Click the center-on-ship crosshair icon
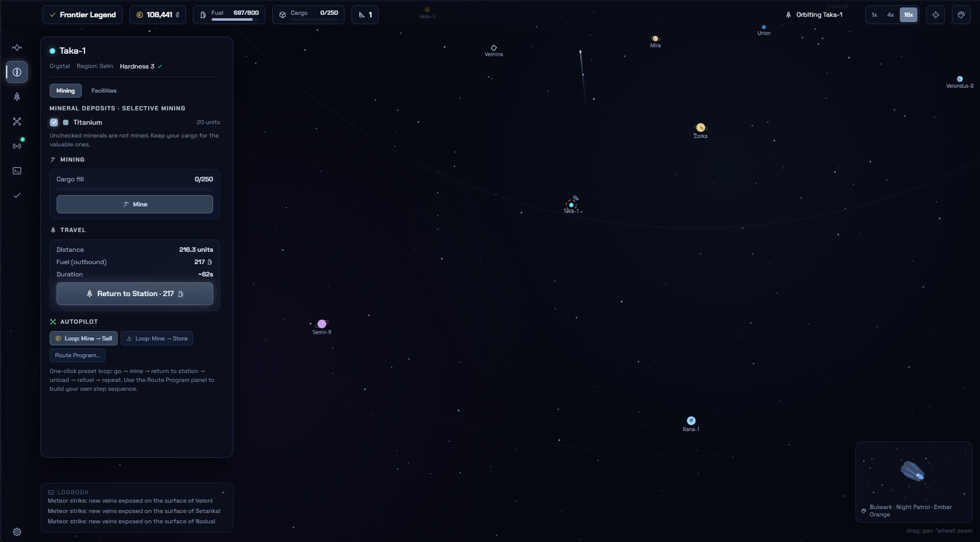 [x=936, y=15]
